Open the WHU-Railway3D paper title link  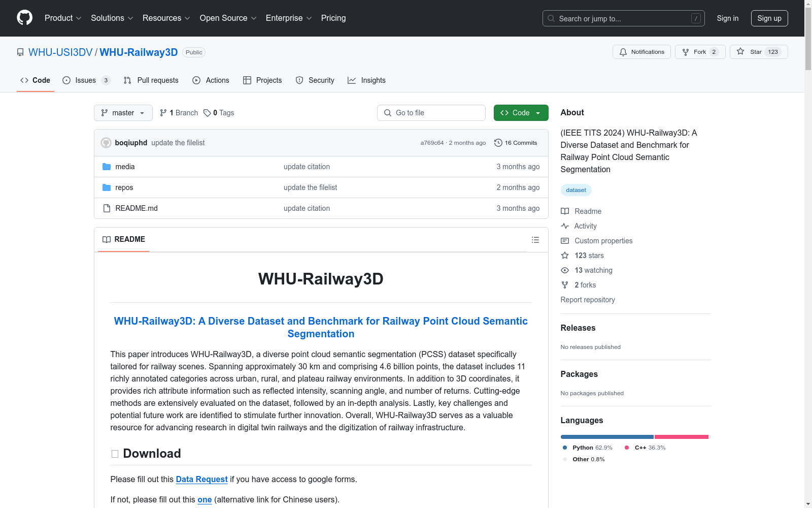(x=321, y=328)
